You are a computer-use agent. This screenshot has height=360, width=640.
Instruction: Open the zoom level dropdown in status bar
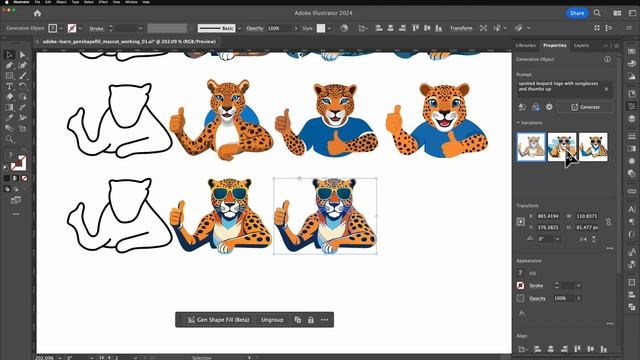(60, 358)
